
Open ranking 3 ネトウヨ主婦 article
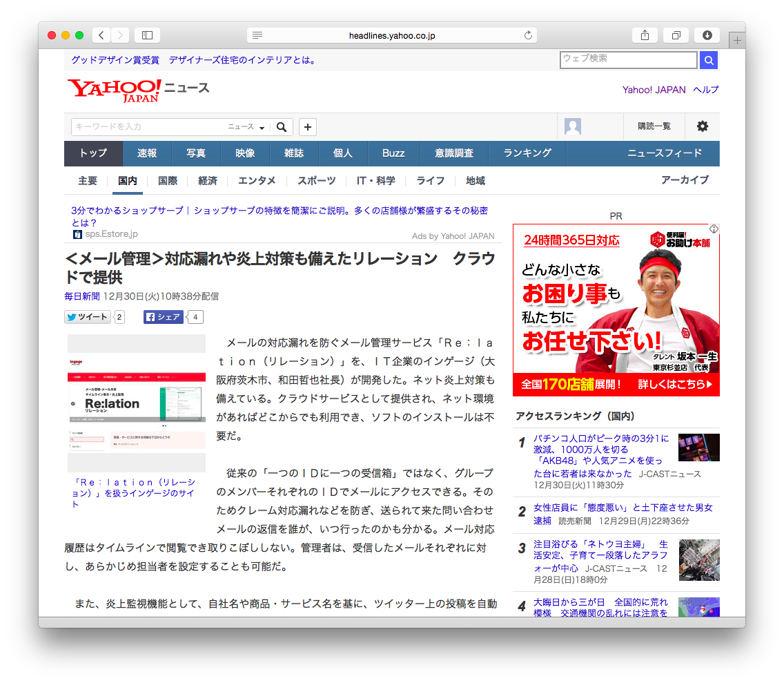click(600, 556)
